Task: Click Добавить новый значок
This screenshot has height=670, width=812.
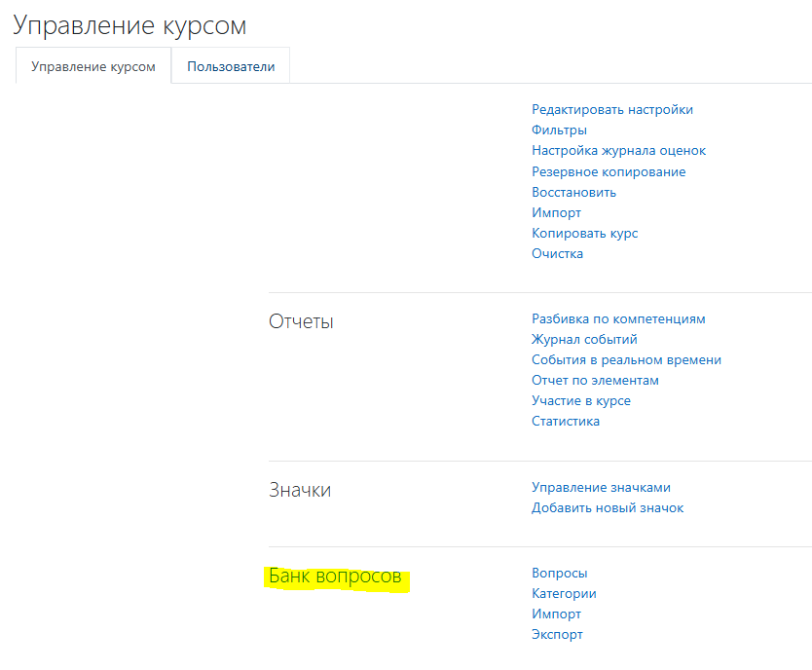Action: 608,508
